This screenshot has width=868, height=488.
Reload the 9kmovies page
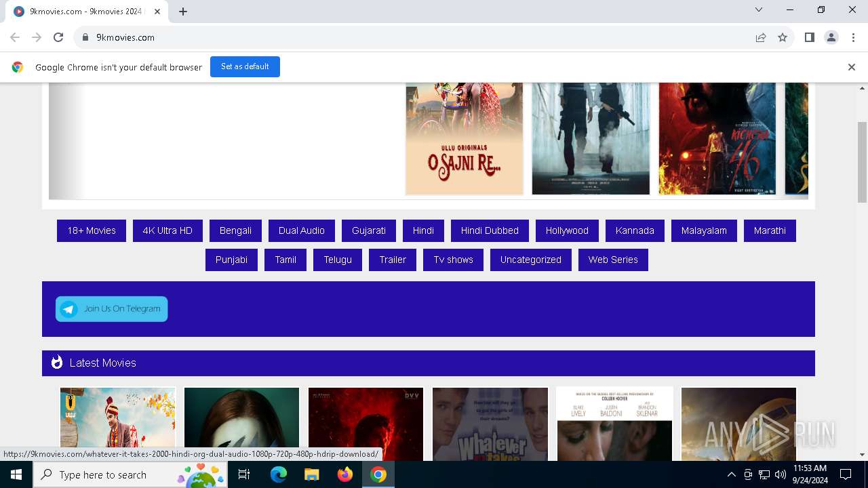(58, 37)
